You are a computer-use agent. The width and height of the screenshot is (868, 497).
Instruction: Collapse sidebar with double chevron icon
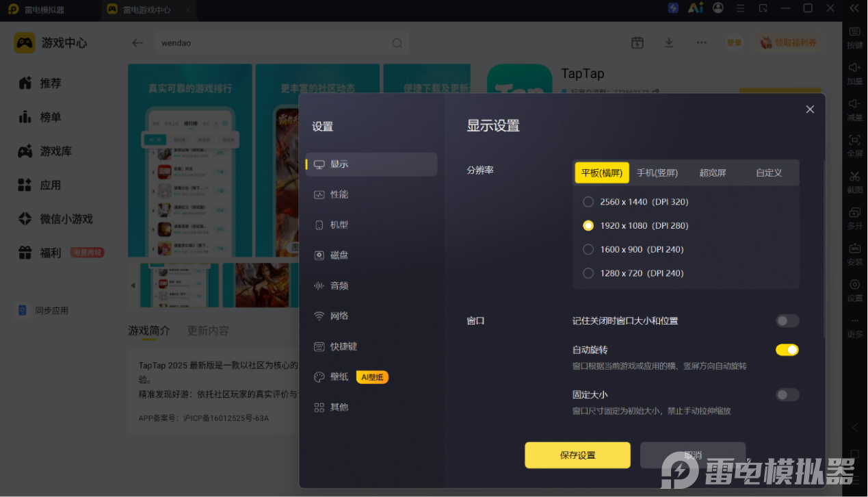coord(854,8)
